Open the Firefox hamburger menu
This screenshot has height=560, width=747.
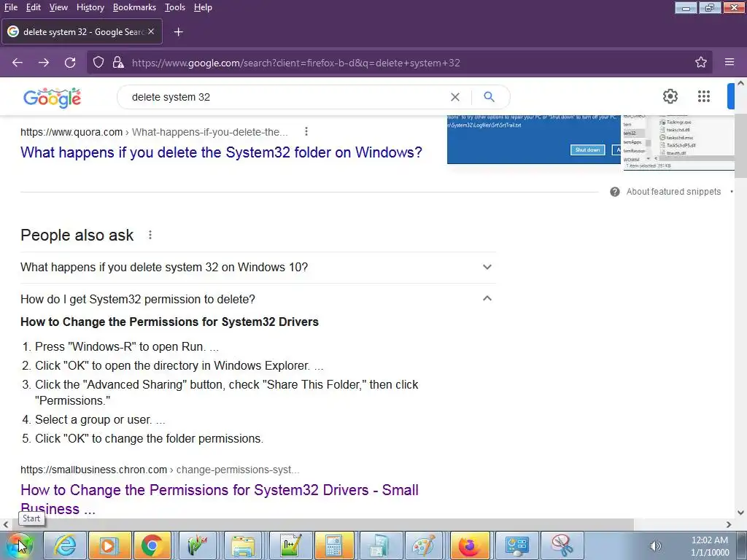729,63
